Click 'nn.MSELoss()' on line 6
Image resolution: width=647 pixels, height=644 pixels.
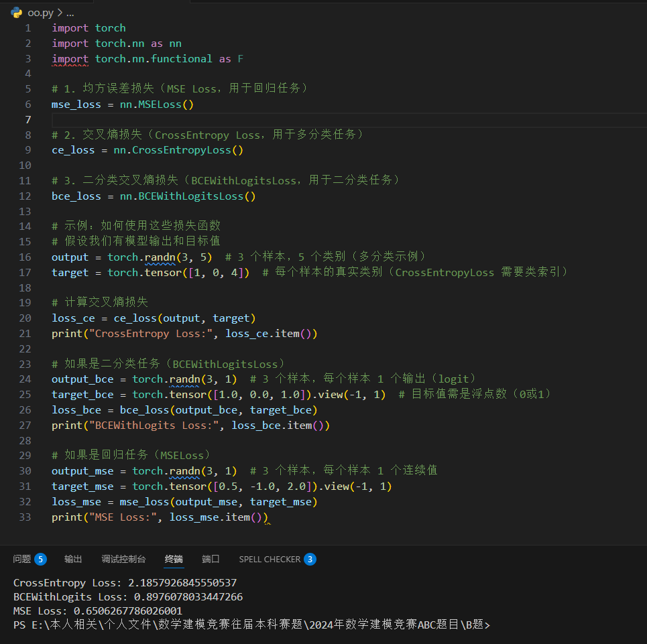pyautogui.click(x=157, y=105)
